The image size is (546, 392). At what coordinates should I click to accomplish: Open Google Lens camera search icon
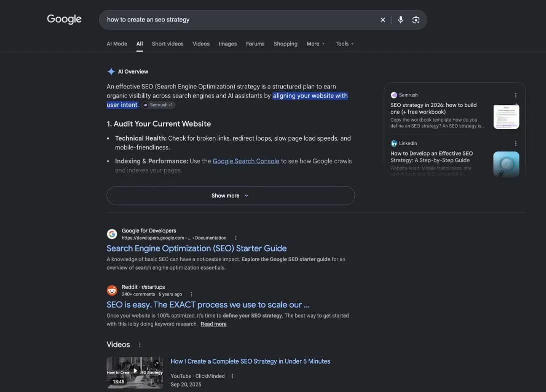coord(416,20)
